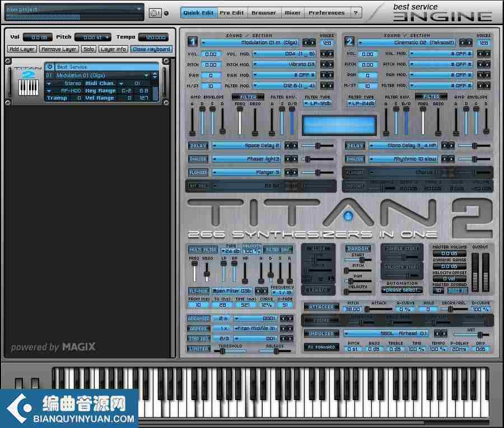The image size is (504, 428).
Task: Click prev/next arrows for section 1 Pan Mod
Action: tap(327, 75)
